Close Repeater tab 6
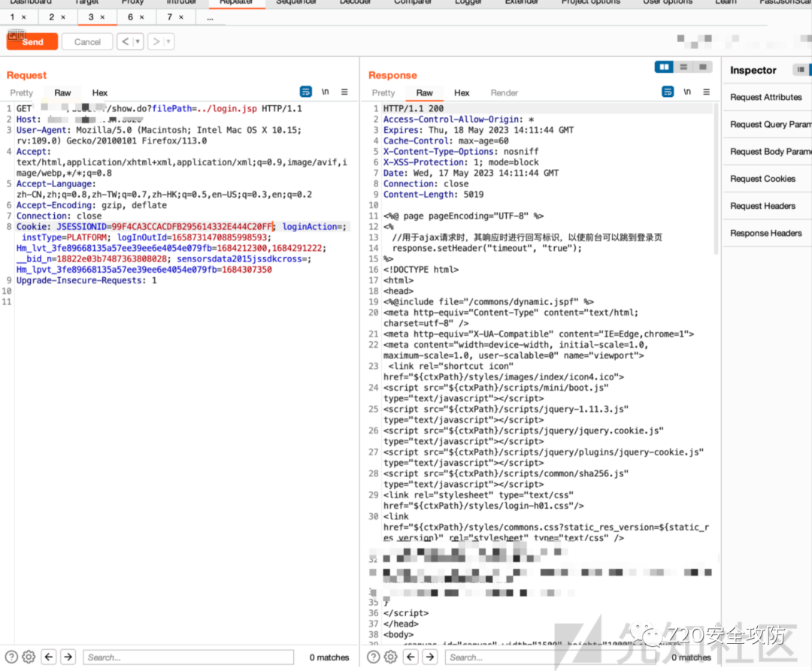 (142, 17)
